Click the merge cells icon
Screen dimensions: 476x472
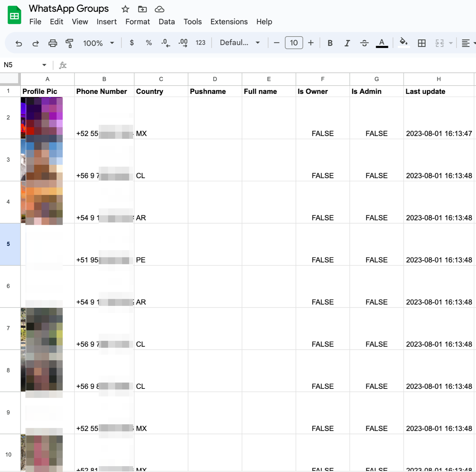pos(439,43)
